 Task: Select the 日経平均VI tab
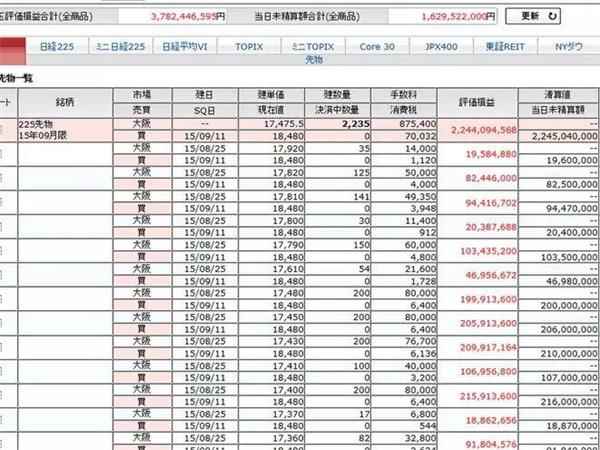coord(185,46)
